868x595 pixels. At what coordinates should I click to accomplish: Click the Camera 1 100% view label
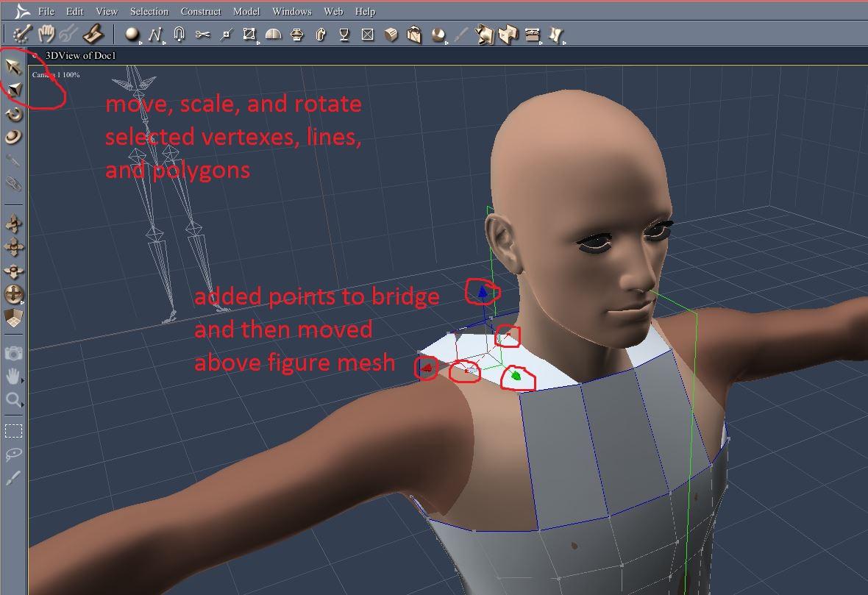(56, 75)
